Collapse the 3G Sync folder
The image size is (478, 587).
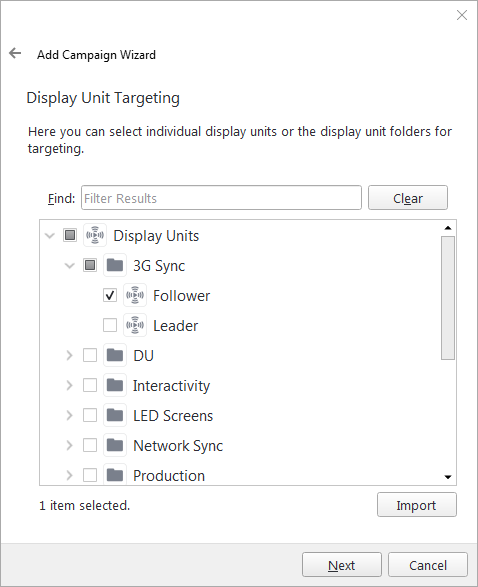click(70, 265)
